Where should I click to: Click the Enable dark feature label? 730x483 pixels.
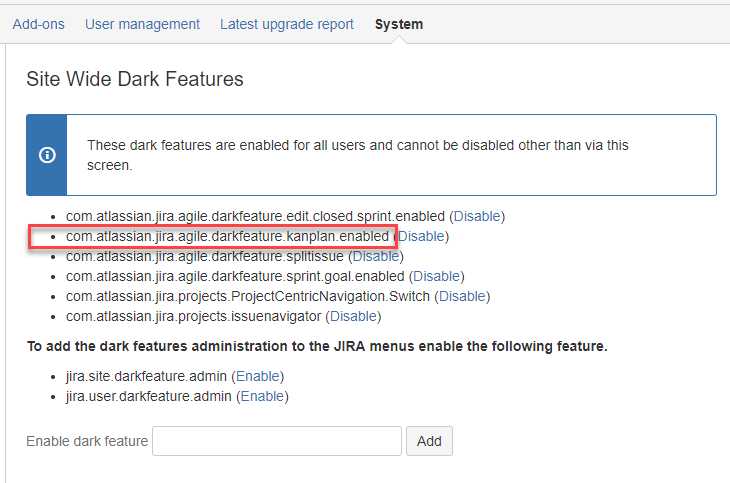tap(87, 441)
